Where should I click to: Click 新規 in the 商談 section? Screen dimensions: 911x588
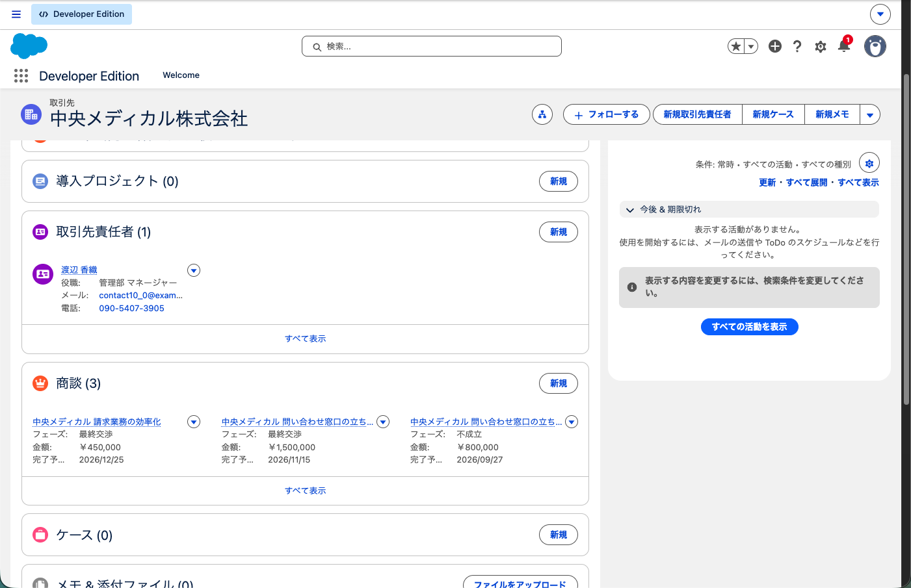[559, 383]
